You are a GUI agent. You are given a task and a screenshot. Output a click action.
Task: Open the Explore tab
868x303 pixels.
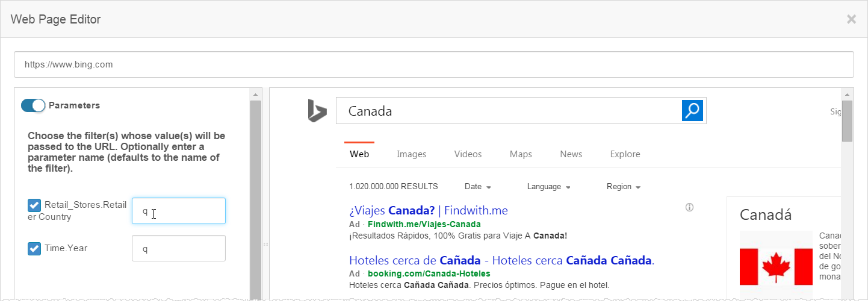[625, 154]
